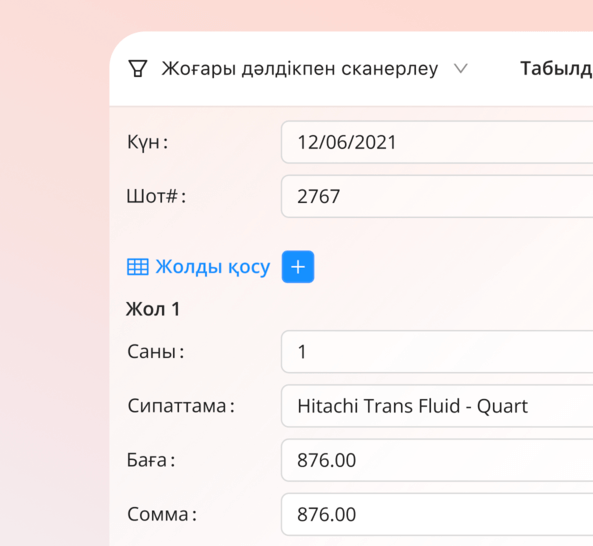Click the table grid icon beside Жолды қосу
Viewport: 593px width, 546px height.
click(x=138, y=267)
